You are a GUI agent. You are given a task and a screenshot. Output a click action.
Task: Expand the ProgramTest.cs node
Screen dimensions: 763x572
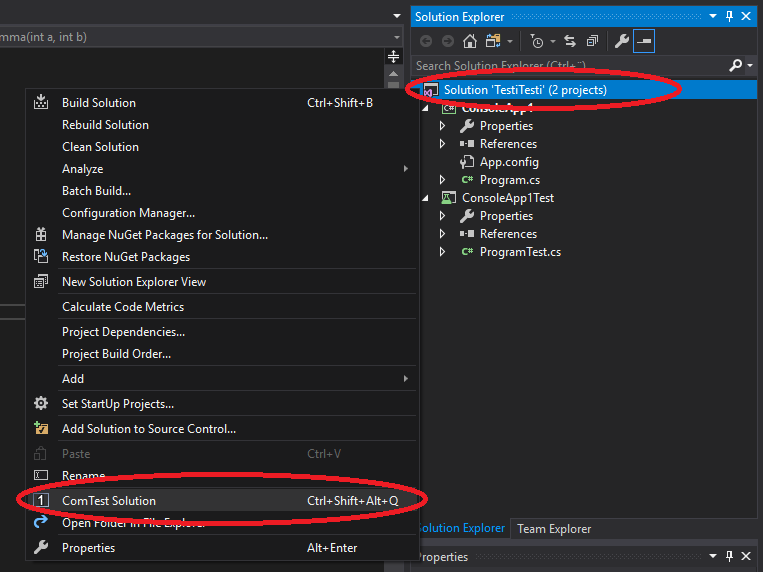(442, 252)
